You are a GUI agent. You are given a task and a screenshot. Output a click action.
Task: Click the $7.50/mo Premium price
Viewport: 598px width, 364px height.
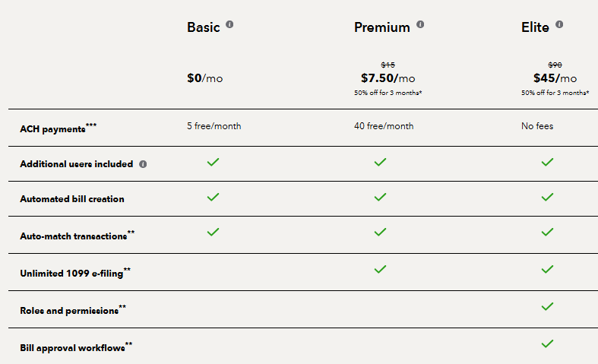(x=388, y=78)
